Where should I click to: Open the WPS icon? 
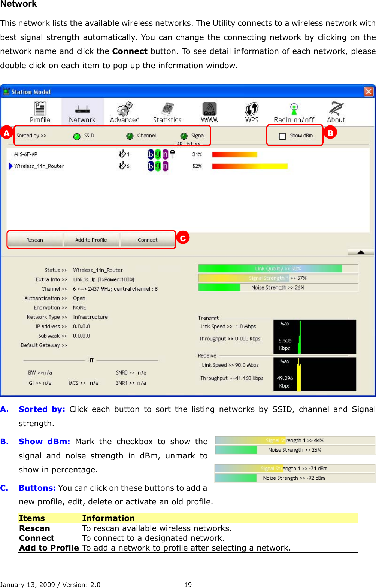coord(252,112)
